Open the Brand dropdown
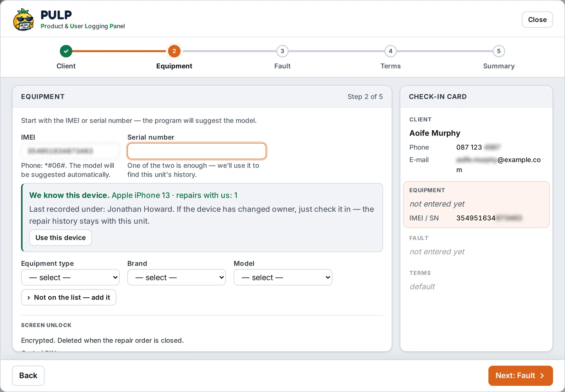The height and width of the screenshot is (392, 565). [176, 277]
